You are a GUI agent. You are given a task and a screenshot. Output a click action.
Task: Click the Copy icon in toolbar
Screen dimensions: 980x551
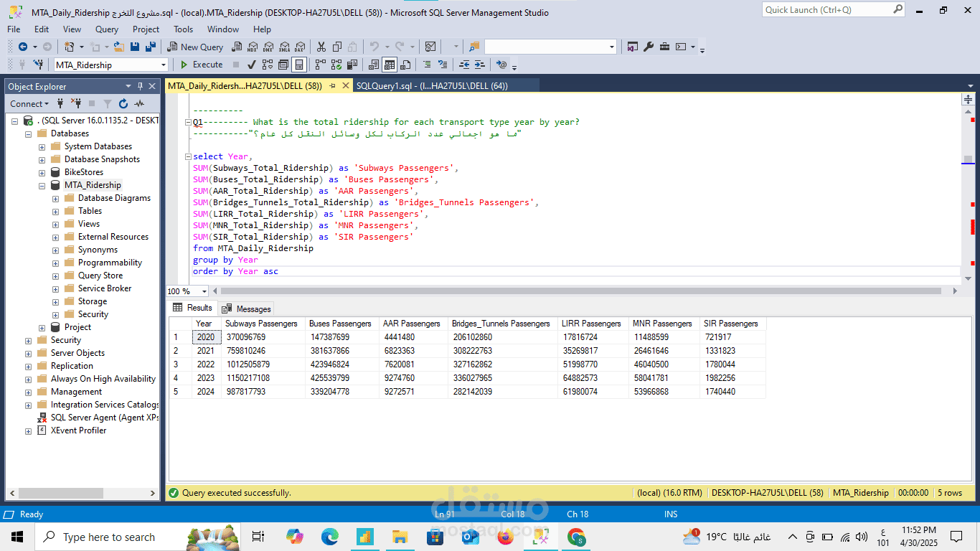coord(336,47)
